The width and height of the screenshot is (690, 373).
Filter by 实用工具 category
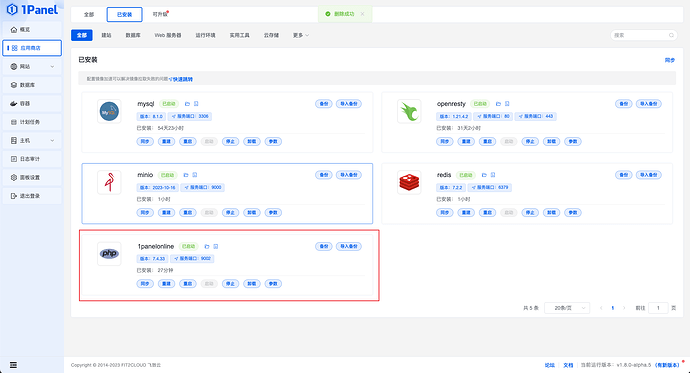239,35
